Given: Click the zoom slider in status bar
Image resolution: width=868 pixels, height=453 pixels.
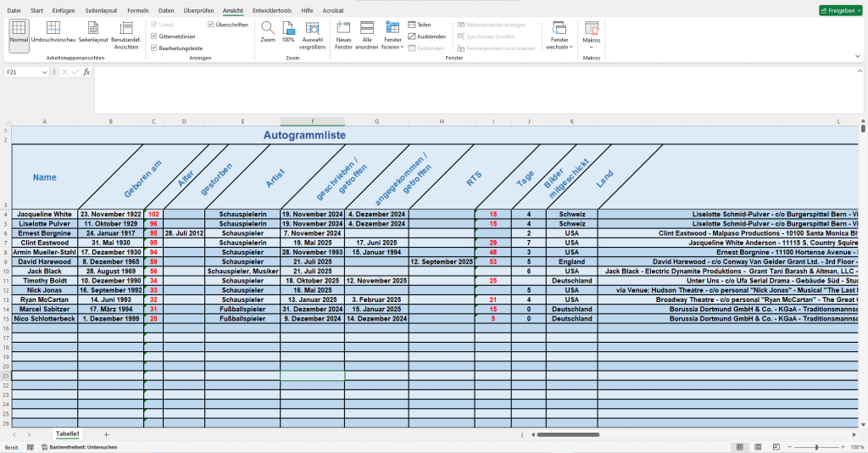Looking at the screenshot, I should (x=816, y=446).
